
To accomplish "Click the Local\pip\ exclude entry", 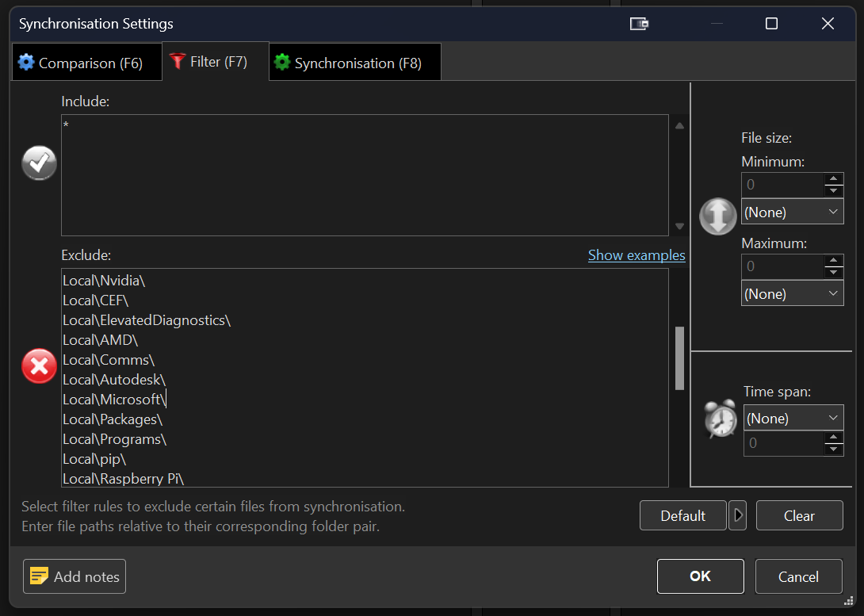I will [94, 459].
